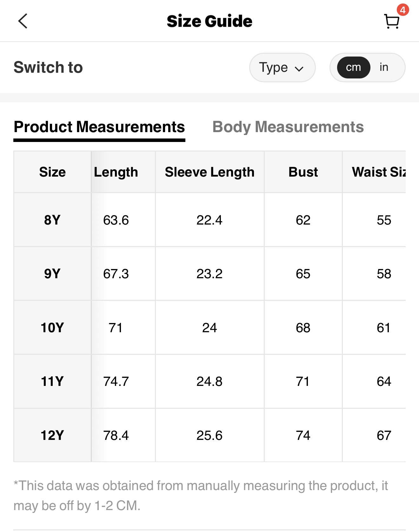
Task: Tap the Length column header
Action: [116, 172]
